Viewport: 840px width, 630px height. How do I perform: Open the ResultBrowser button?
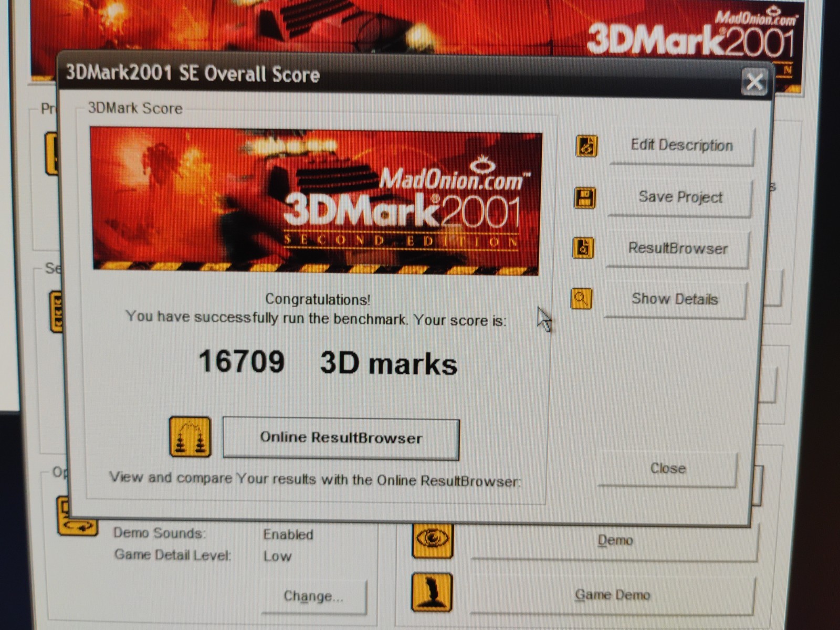(x=677, y=248)
